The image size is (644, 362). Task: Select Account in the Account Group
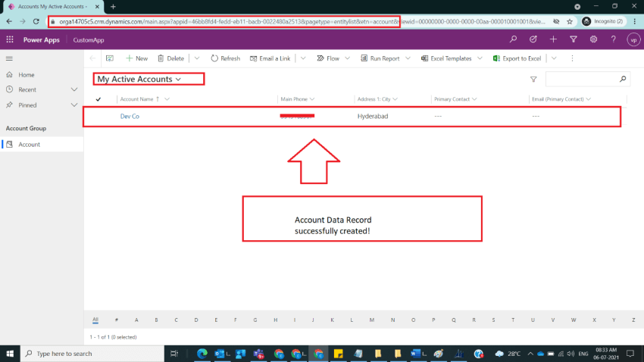point(29,145)
